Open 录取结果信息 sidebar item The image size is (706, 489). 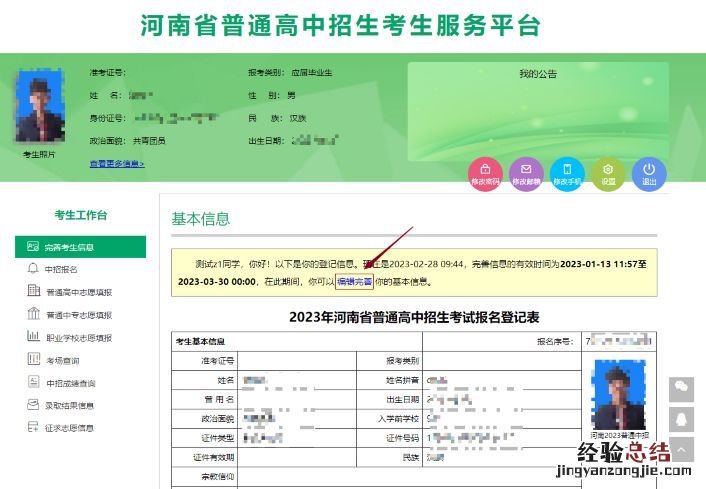point(73,406)
